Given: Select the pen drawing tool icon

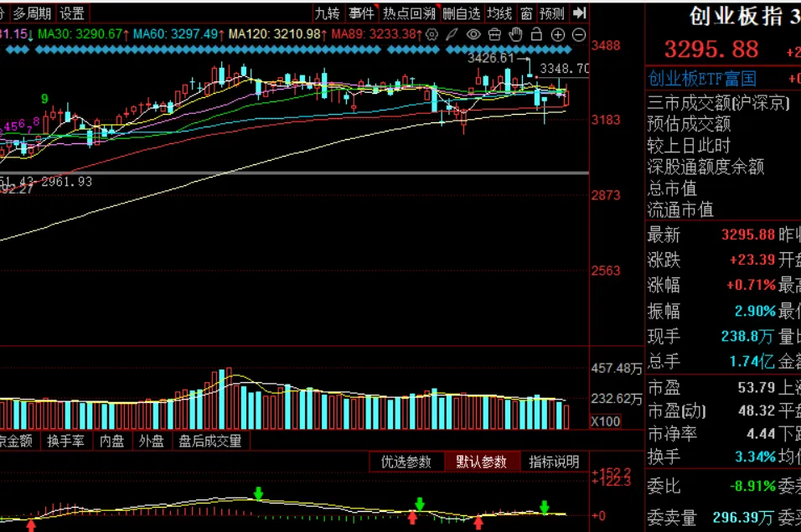Looking at the screenshot, I should (452, 34).
